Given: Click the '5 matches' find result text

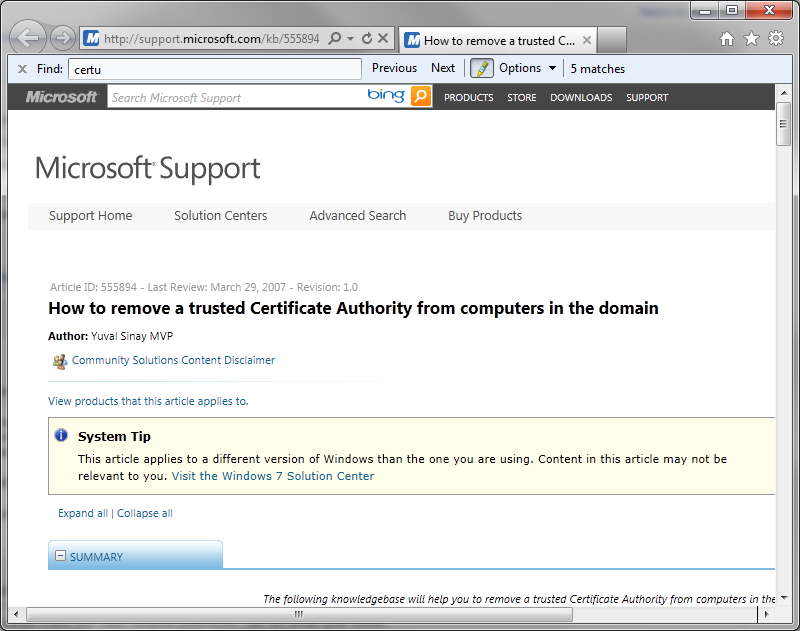Looking at the screenshot, I should [x=597, y=69].
